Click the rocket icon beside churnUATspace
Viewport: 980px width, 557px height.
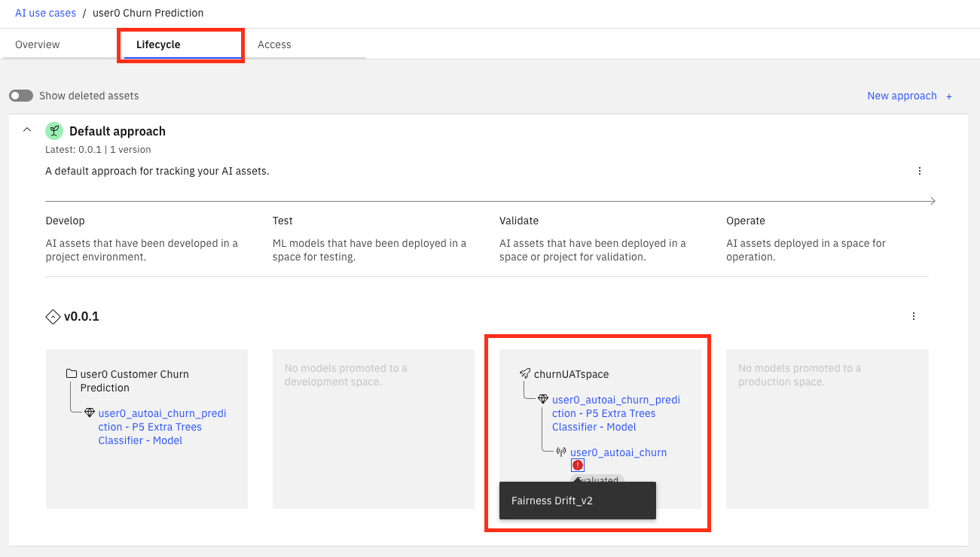525,374
